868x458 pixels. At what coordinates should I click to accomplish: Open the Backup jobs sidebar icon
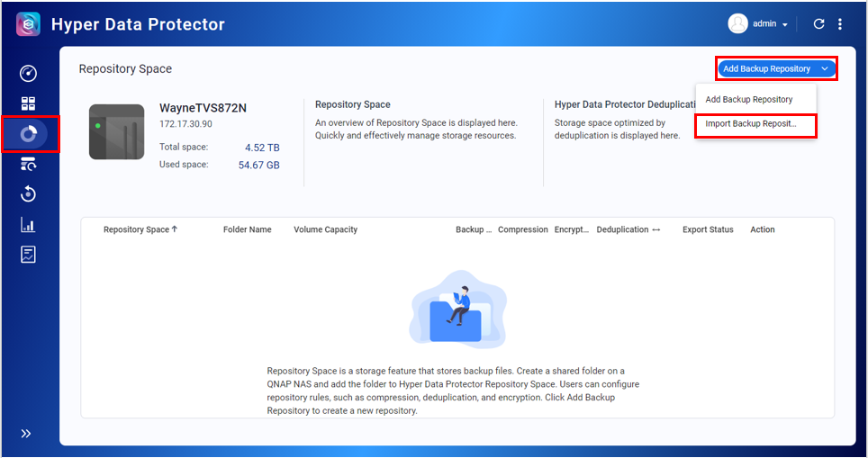[x=28, y=164]
